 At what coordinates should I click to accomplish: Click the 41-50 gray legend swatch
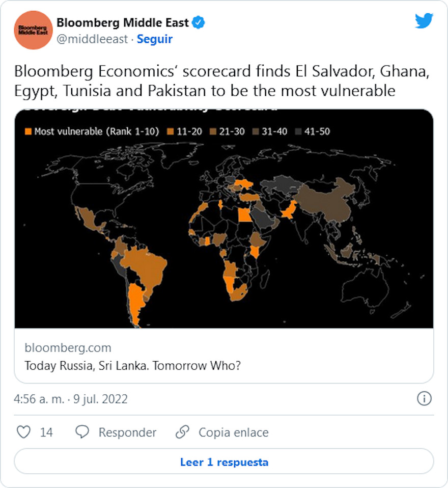[x=298, y=131]
